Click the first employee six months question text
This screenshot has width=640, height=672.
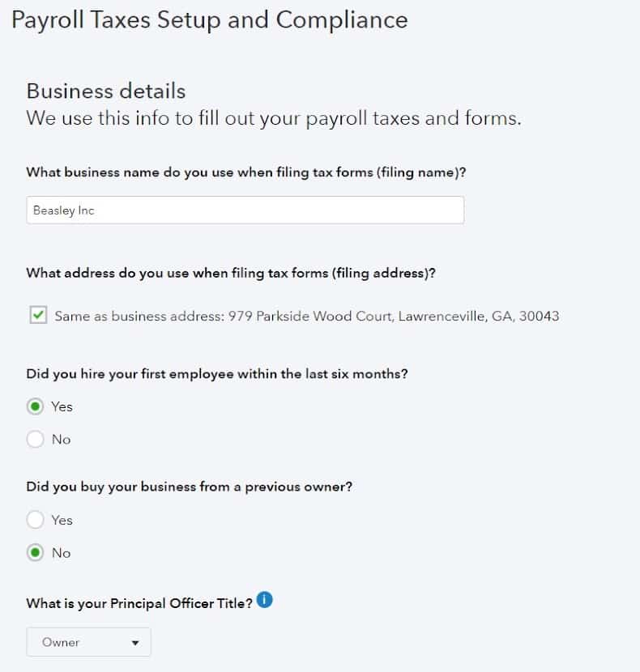[217, 374]
